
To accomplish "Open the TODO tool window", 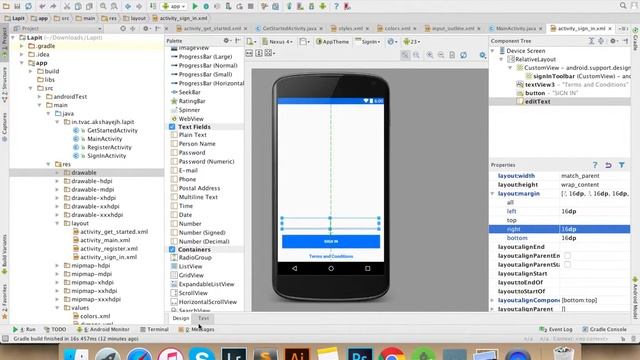I will [x=55, y=329].
